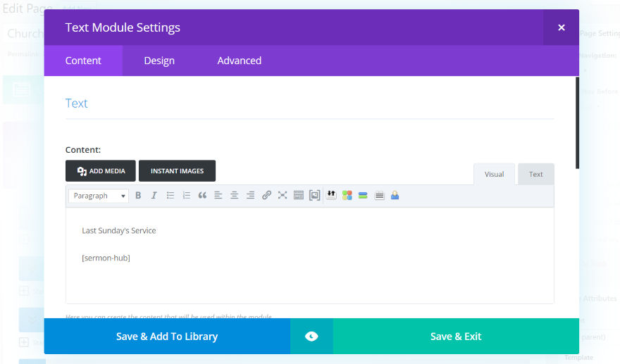The width and height of the screenshot is (620, 364).
Task: Preview the module with eye icon
Action: point(311,337)
